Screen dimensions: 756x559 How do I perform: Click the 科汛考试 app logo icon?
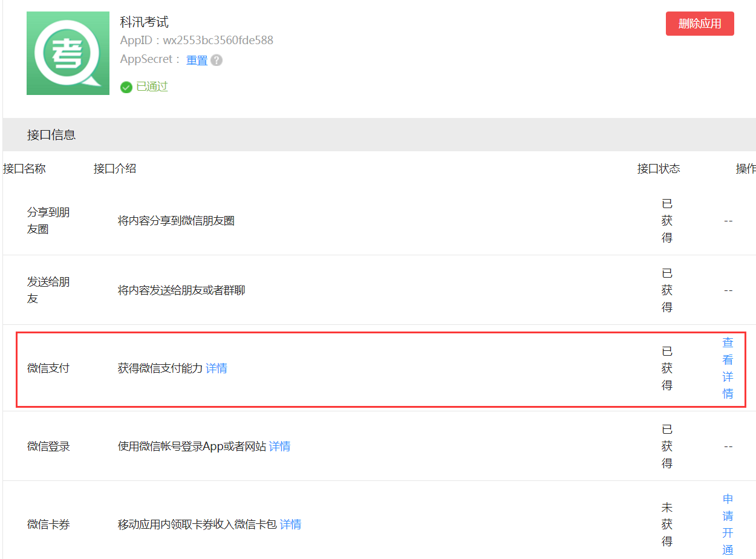tap(68, 53)
